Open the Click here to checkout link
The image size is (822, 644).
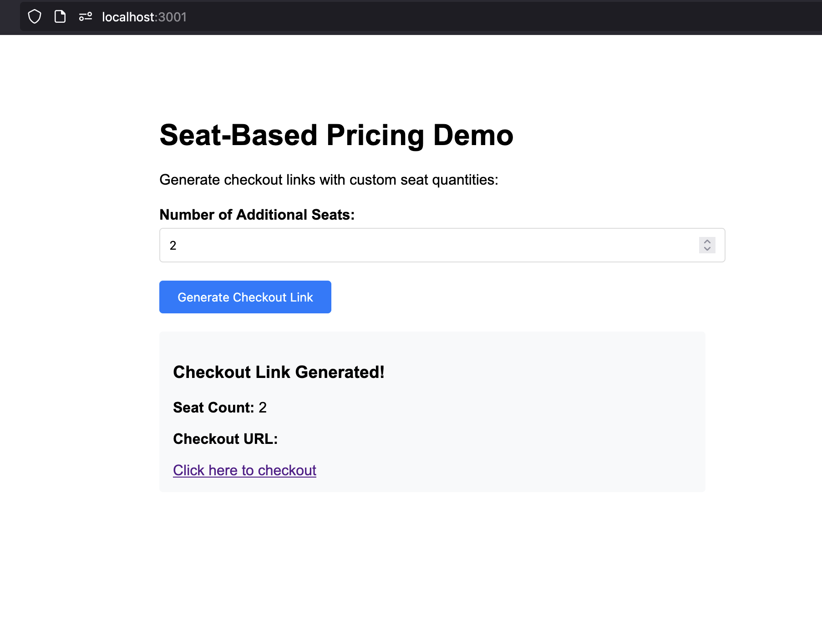(x=244, y=470)
